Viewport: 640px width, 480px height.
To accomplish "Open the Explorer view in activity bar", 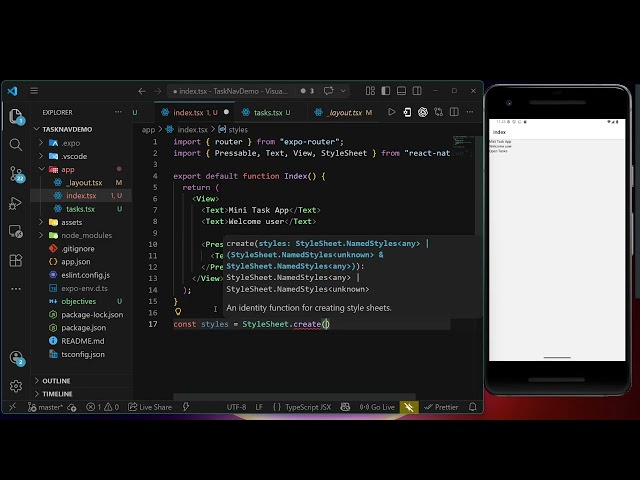I will tap(16, 116).
